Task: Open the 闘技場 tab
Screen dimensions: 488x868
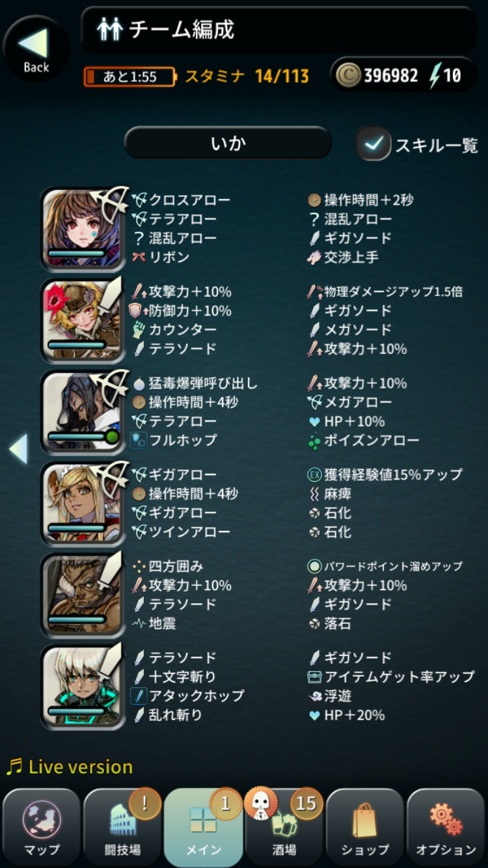Action: (122, 828)
